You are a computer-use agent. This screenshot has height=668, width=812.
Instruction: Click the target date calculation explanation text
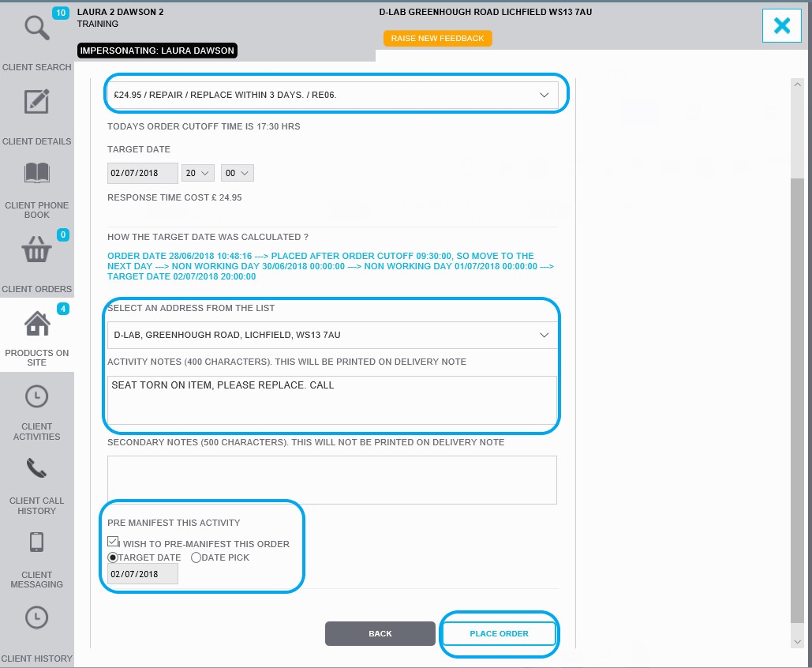click(331, 266)
